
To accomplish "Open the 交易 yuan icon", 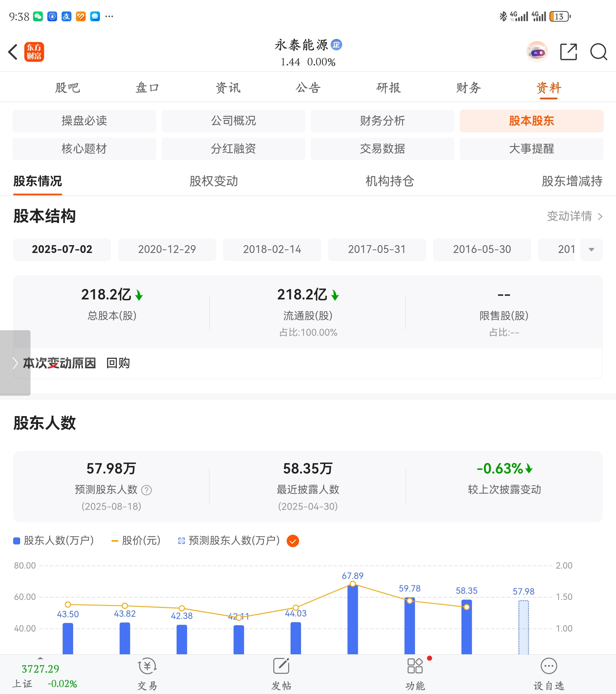I will pyautogui.click(x=147, y=666).
